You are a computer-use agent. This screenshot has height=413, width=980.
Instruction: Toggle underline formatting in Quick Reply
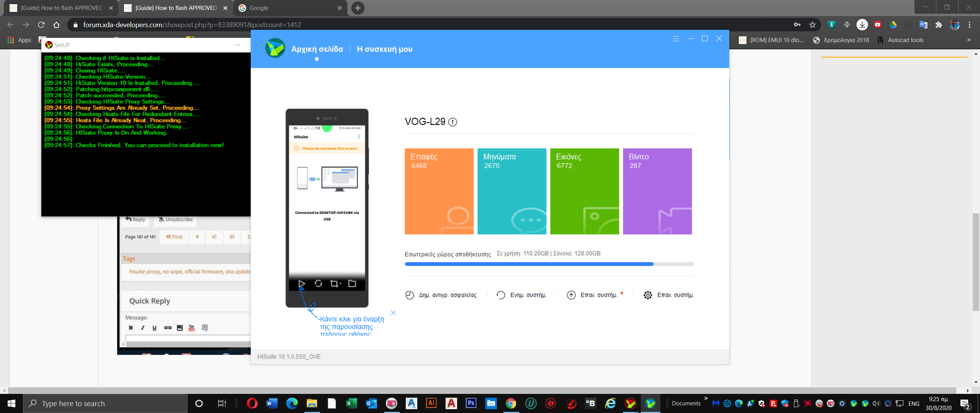(155, 328)
